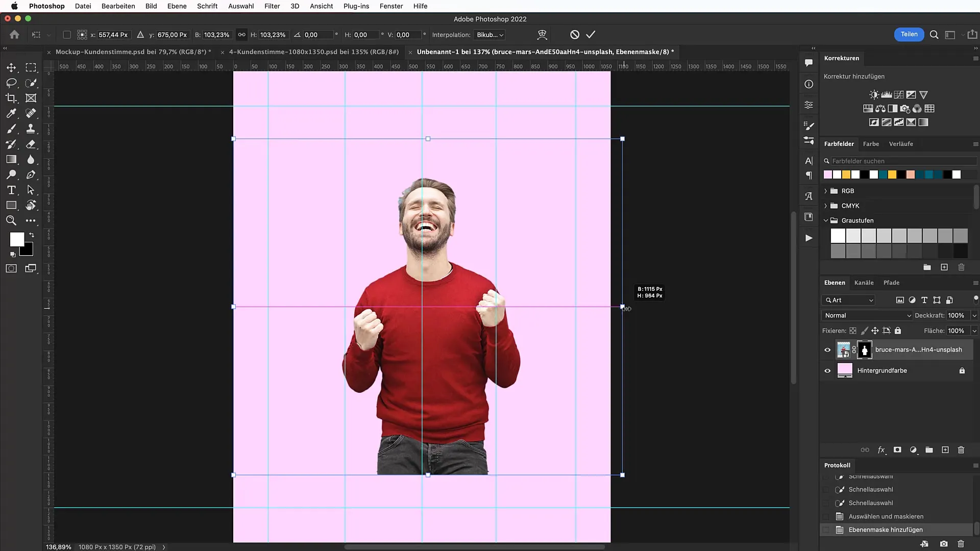The width and height of the screenshot is (980, 551).
Task: Select the Move tool
Action: click(x=11, y=67)
